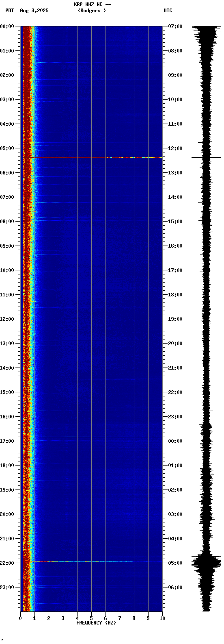Image resolution: width=224 pixels, height=644 pixels.
Task: Click the '09:00' UTC axis label
Action: 175,75
